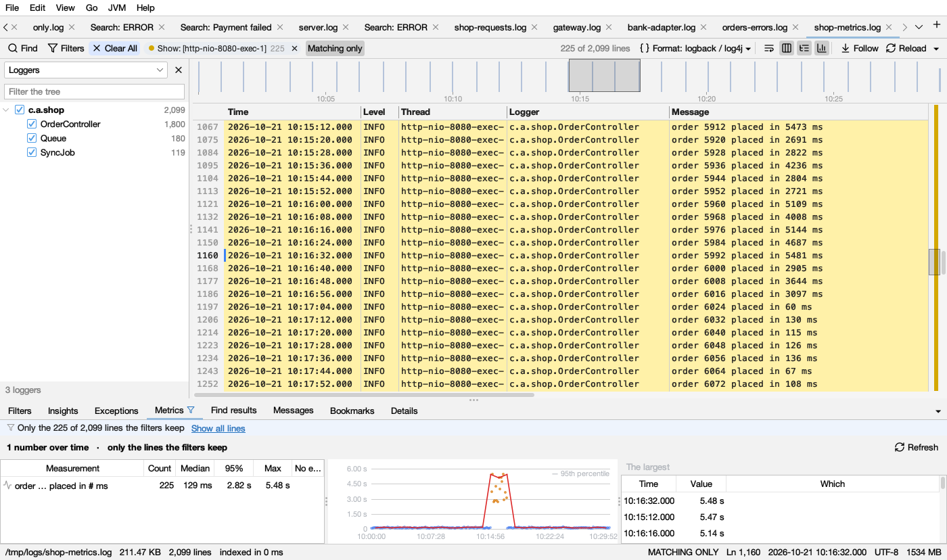Sort by the Level column header

[379, 112]
